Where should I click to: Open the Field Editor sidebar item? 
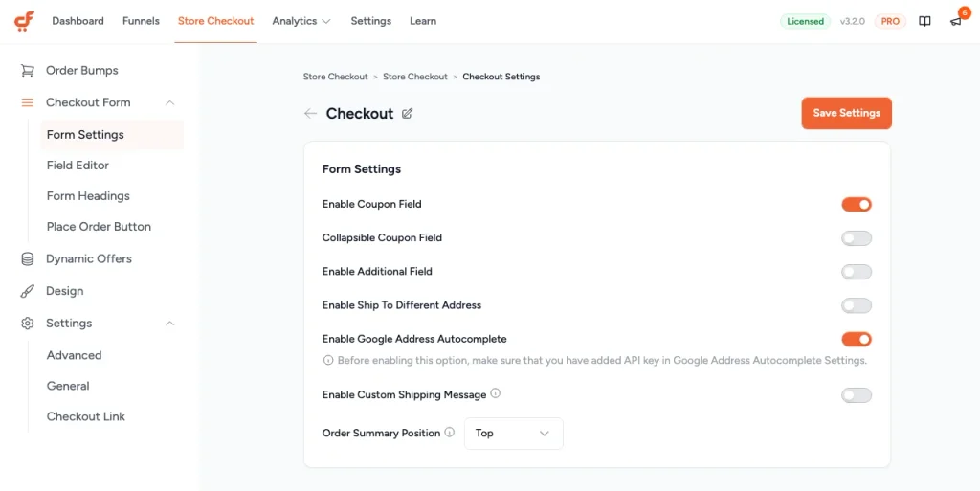click(x=78, y=166)
